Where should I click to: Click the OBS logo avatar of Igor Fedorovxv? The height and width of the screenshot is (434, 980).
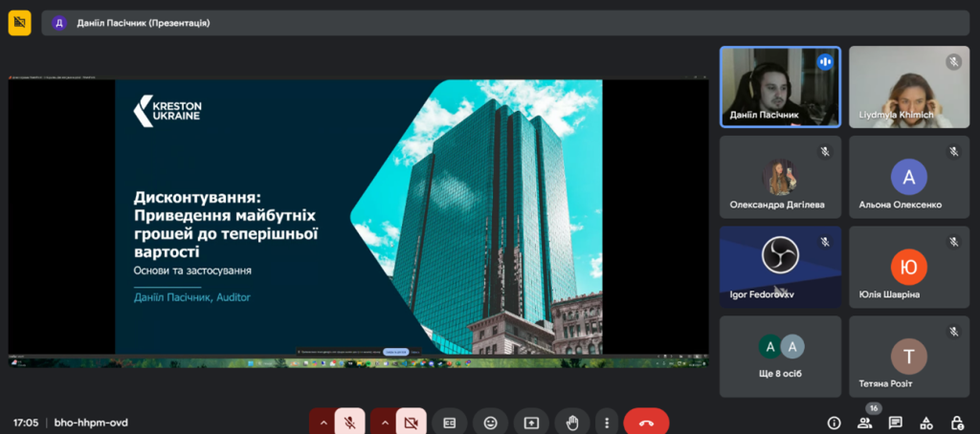tap(780, 255)
